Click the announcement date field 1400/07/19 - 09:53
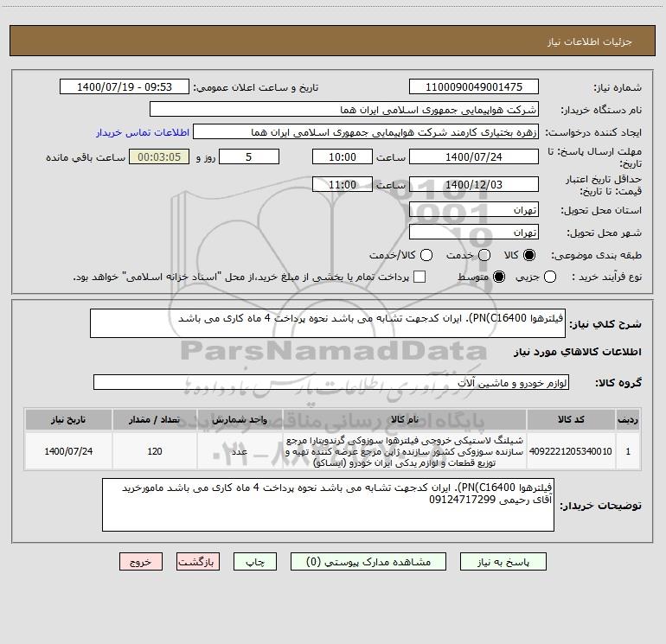This screenshot has height=644, width=666. (x=125, y=86)
